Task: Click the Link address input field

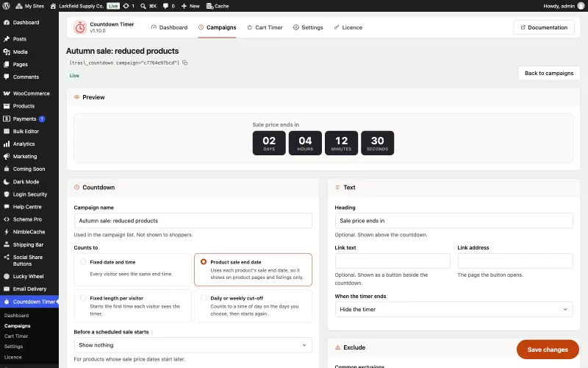Action: tap(515, 261)
